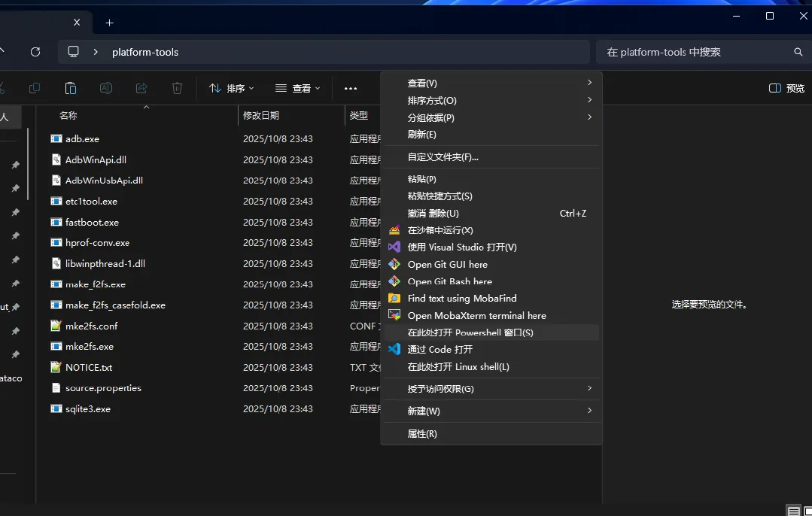Screen dimensions: 812x516
Task: Click the rename icon in toolbar
Action: [106, 88]
